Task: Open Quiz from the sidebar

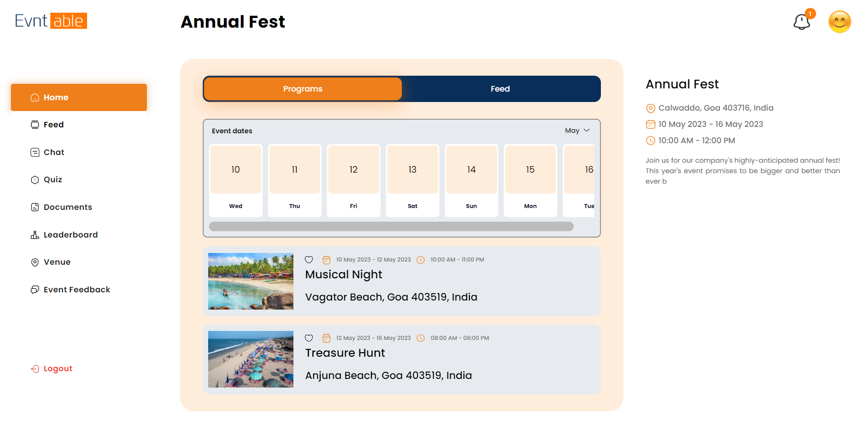Action: (x=53, y=179)
